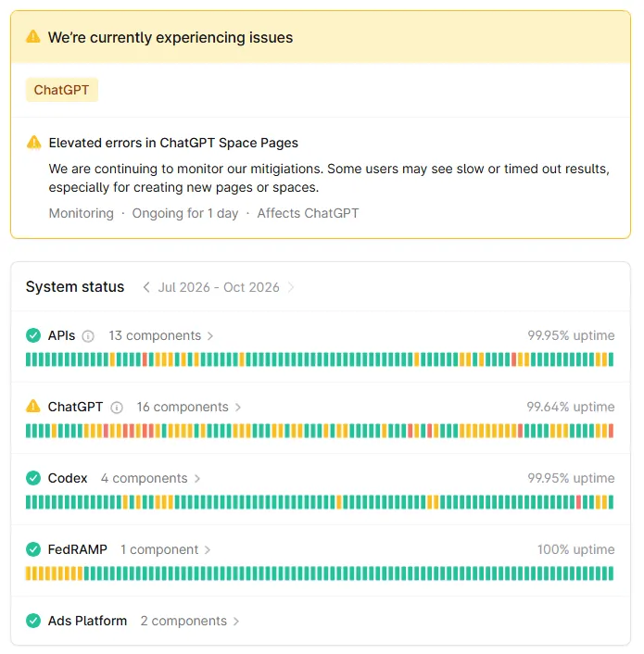Go to next date range with right chevron
The image size is (644, 654).
pyautogui.click(x=291, y=287)
